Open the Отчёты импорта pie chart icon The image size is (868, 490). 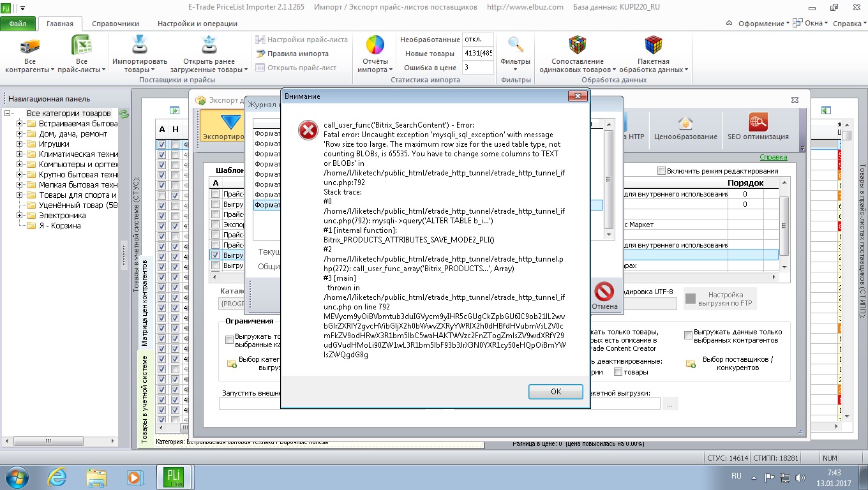[x=375, y=46]
